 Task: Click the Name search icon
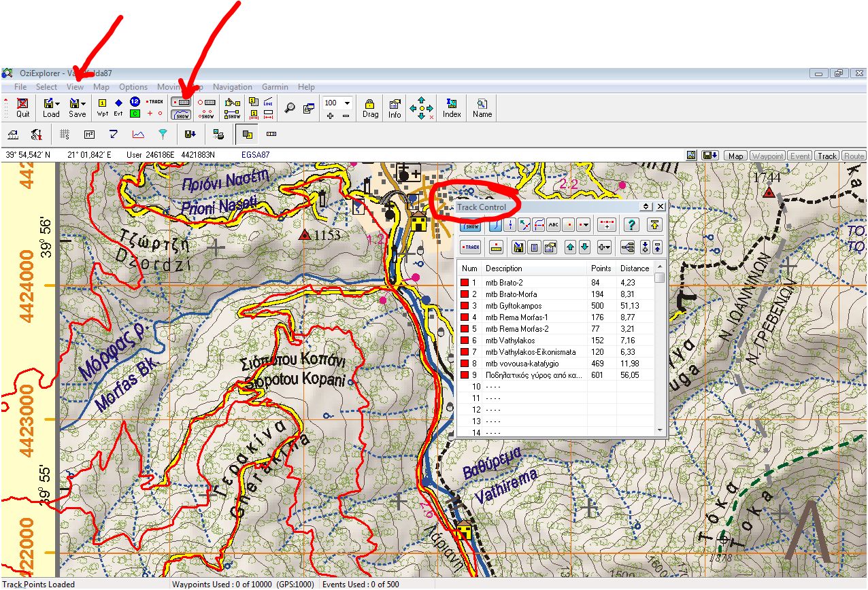pos(482,107)
